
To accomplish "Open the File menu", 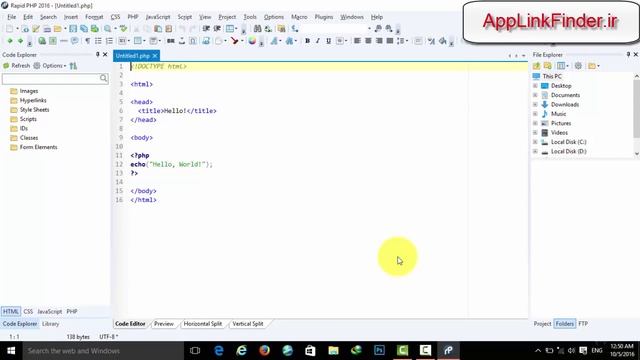I will 11,17.
